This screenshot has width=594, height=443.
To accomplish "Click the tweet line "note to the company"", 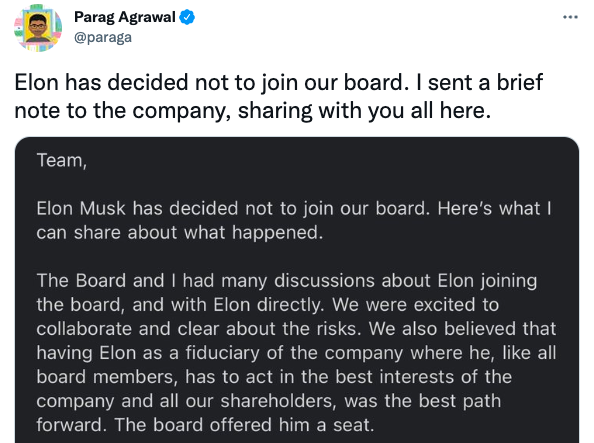I will [x=253, y=111].
